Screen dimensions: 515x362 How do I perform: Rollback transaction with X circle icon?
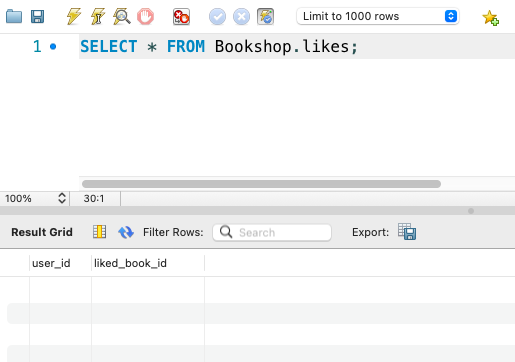[241, 17]
